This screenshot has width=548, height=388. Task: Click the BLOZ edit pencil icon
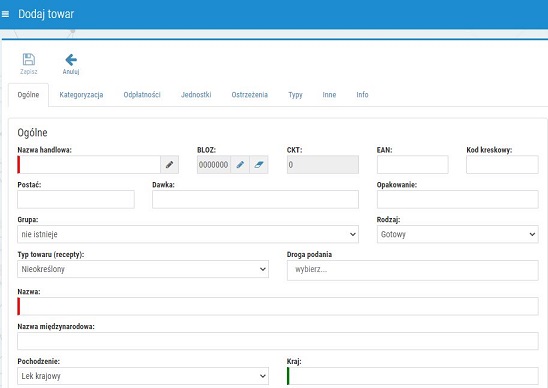click(240, 165)
